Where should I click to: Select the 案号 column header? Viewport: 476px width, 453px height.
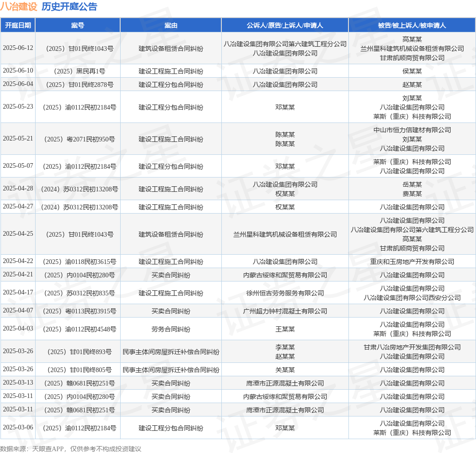pos(78,25)
